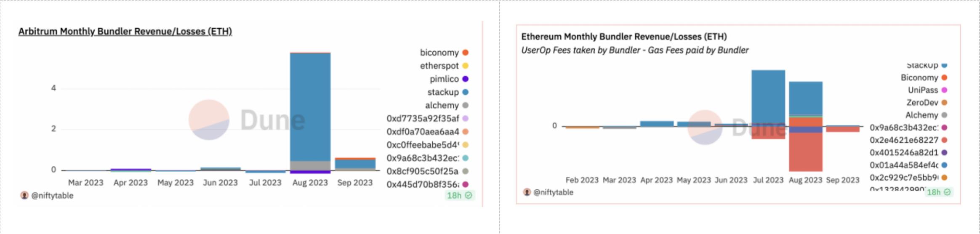The width and height of the screenshot is (980, 234).
Task: Toggle UniPass legend entry
Action: click(x=927, y=90)
